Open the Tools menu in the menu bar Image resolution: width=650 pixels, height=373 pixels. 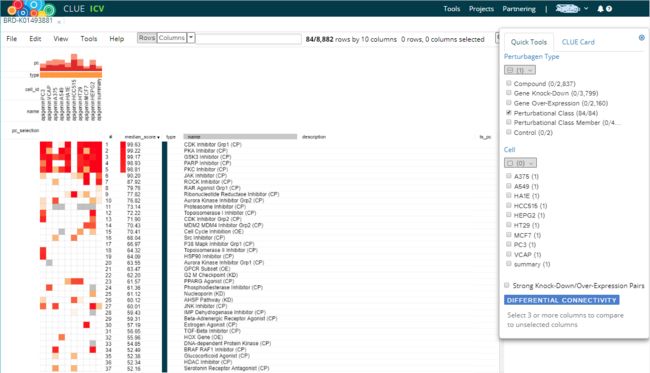pos(89,39)
